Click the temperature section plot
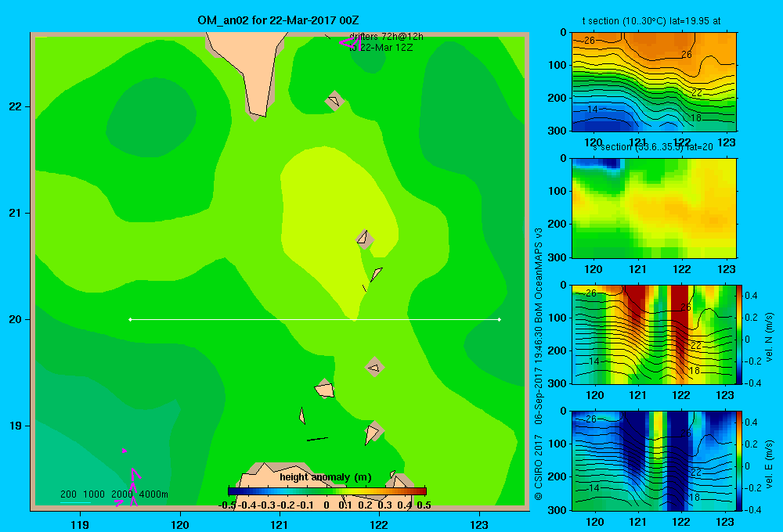Viewport: 783px width, 532px height. tap(654, 82)
